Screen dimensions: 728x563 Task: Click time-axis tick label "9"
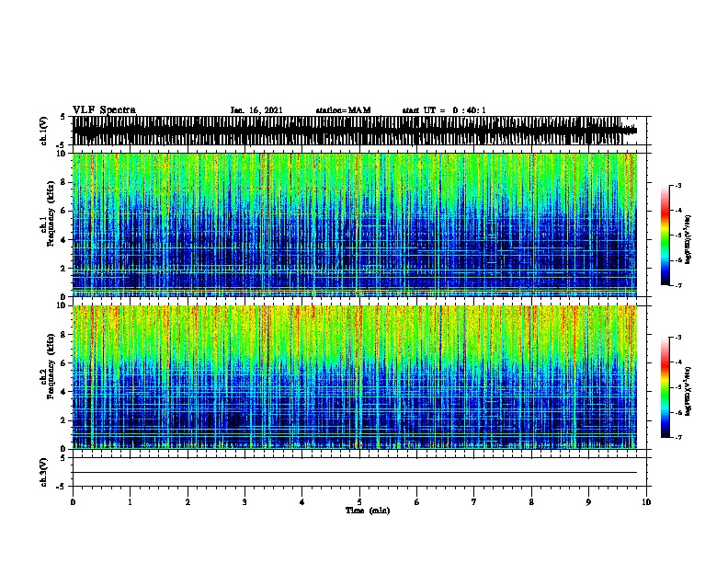tap(588, 501)
